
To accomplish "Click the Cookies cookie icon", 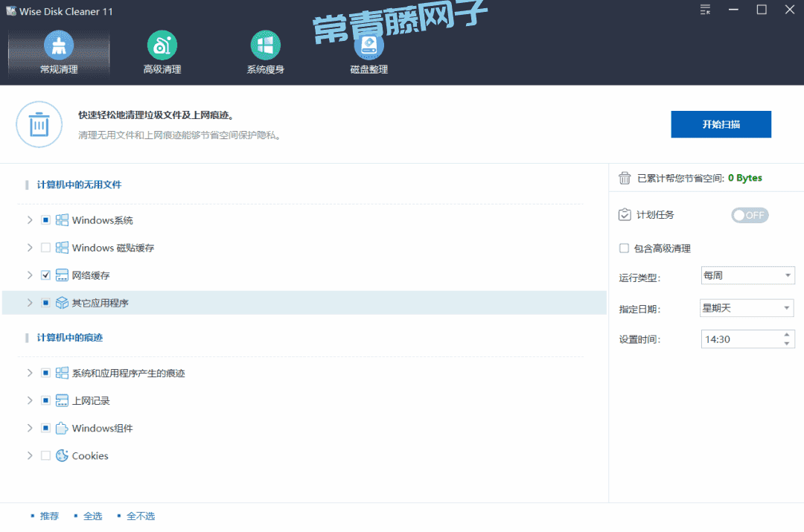I will pyautogui.click(x=62, y=455).
